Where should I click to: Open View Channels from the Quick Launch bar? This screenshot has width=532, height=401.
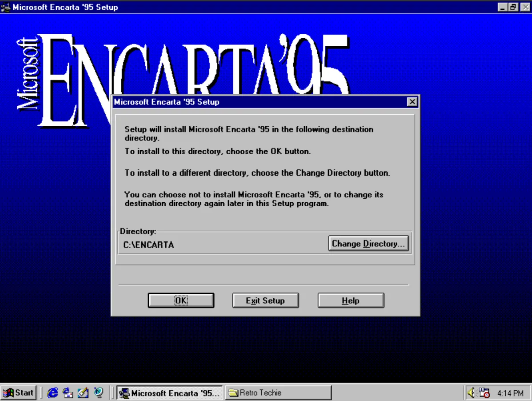pyautogui.click(x=98, y=393)
